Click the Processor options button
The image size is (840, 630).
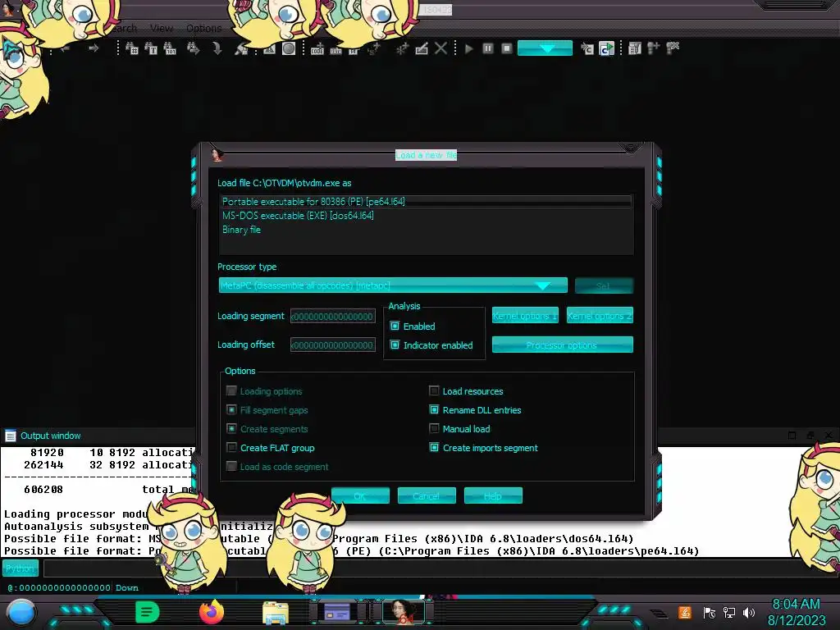(x=562, y=345)
